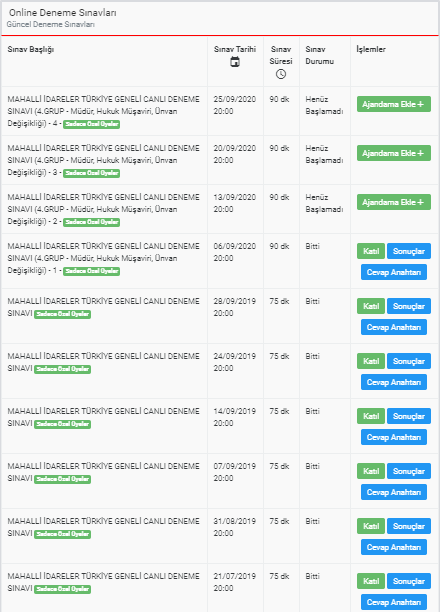Click Ajandama Ekle for the 20/09/2020 exam
Viewport: 440px width, 612px height.
(394, 153)
